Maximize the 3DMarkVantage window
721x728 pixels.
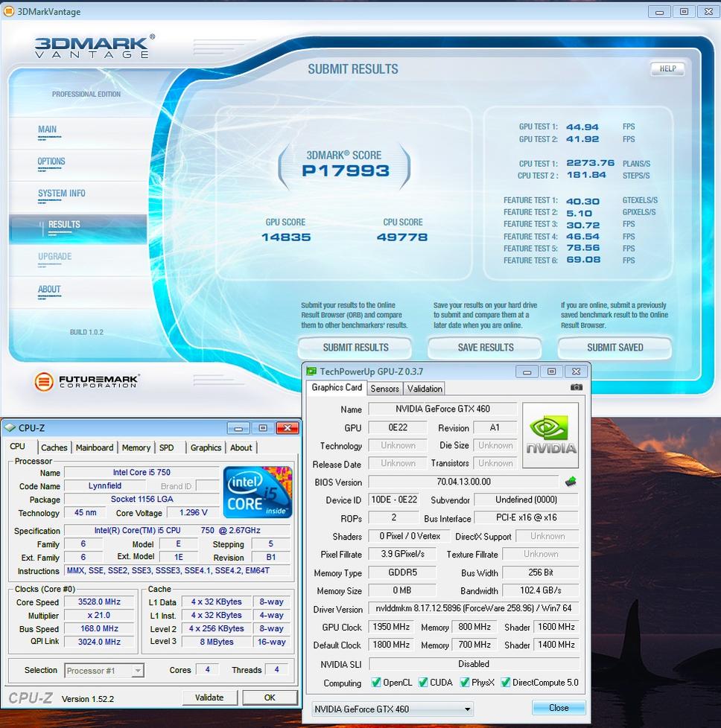pyautogui.click(x=684, y=12)
